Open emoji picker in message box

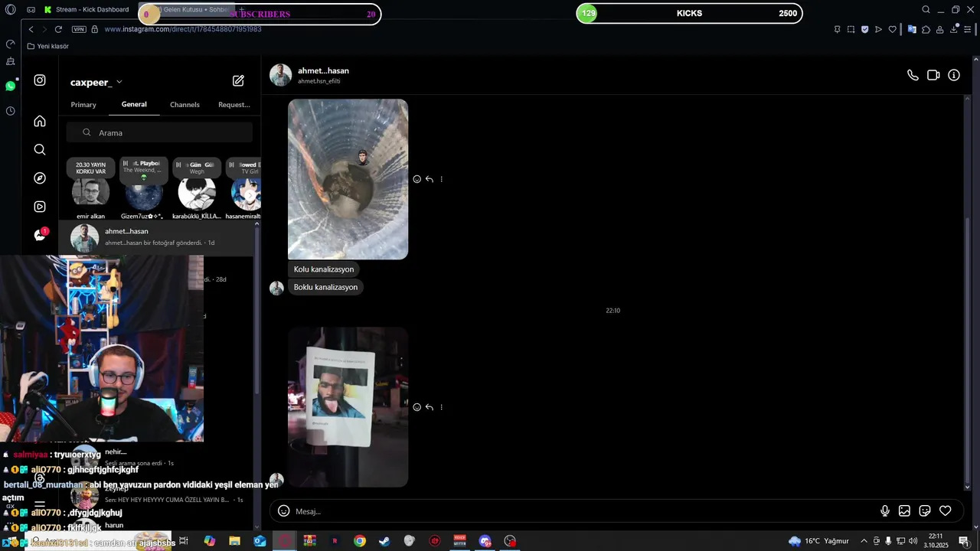tap(283, 511)
